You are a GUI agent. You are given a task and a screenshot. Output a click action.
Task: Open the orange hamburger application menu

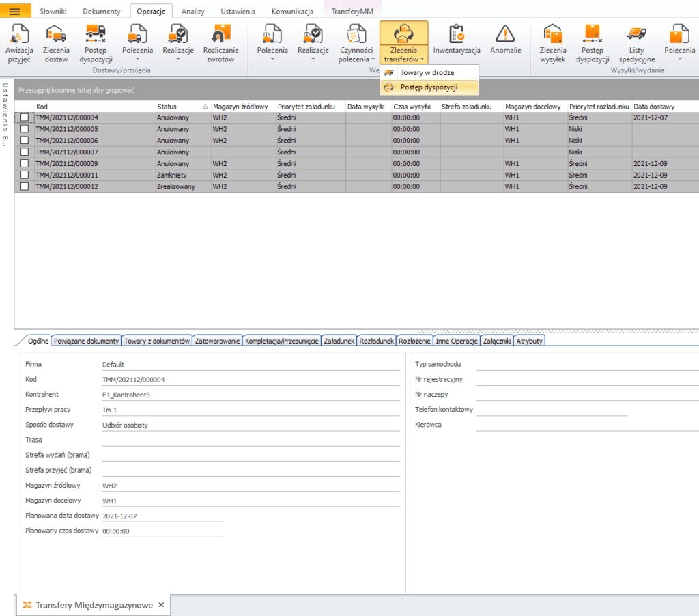[x=15, y=11]
